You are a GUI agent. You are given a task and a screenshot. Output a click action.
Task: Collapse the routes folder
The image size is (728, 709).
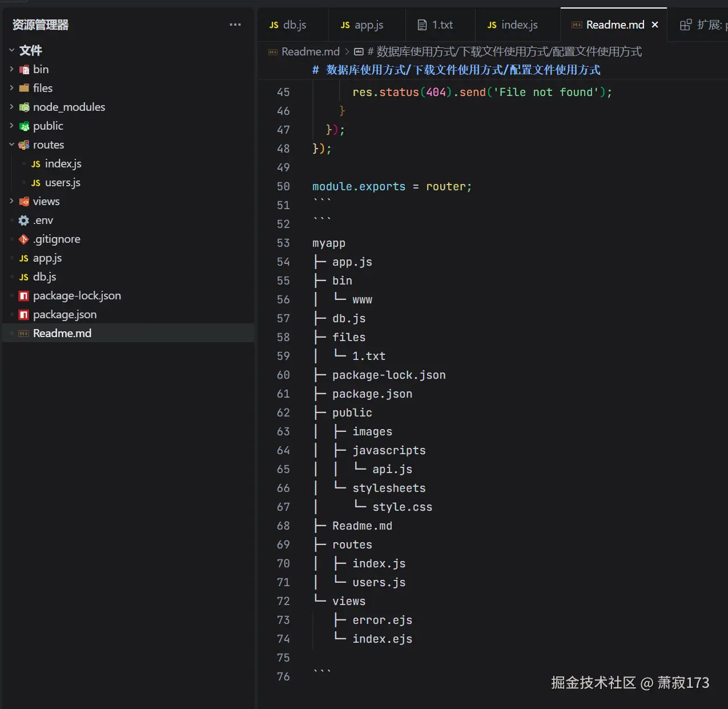(x=11, y=145)
